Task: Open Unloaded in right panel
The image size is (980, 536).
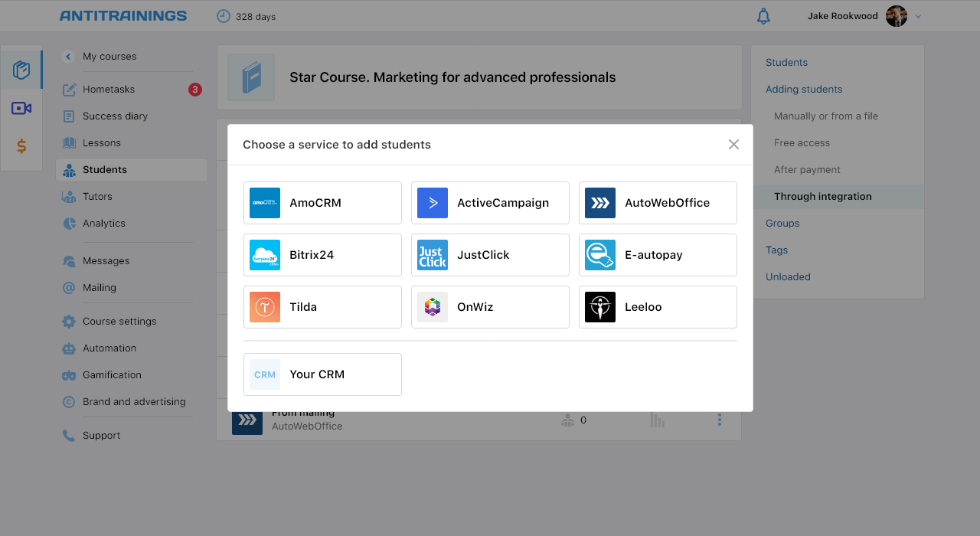Action: 788,277
